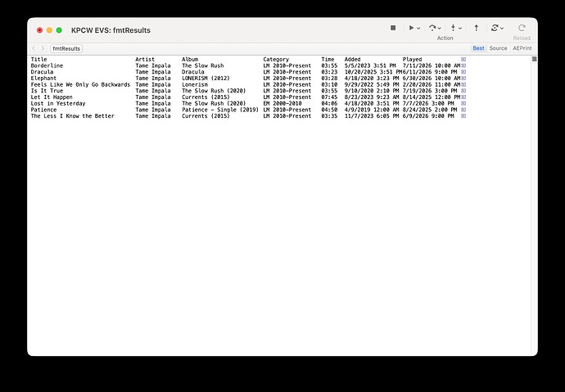Image resolution: width=565 pixels, height=392 pixels.
Task: Click the title 'Elephant'
Action: point(43,78)
